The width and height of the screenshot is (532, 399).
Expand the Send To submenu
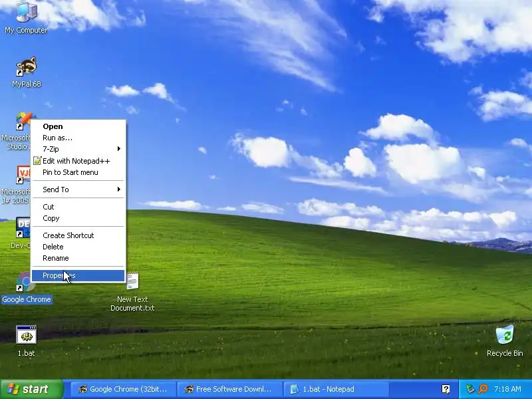(x=78, y=190)
